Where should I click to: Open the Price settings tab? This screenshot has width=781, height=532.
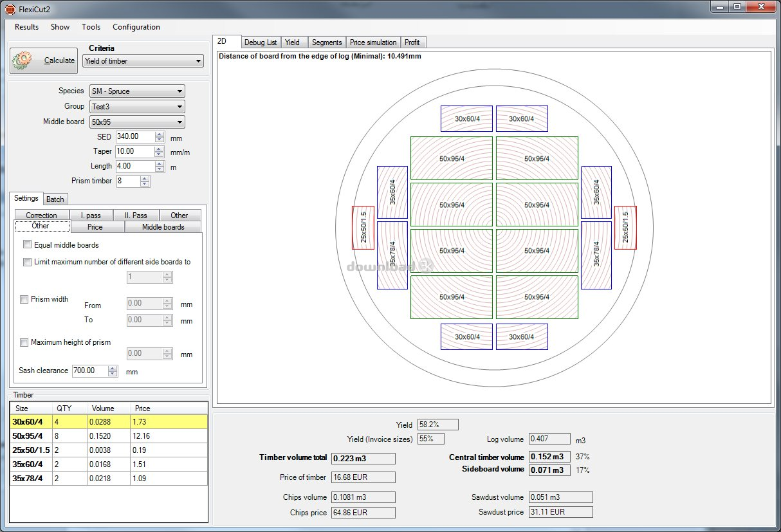(96, 227)
